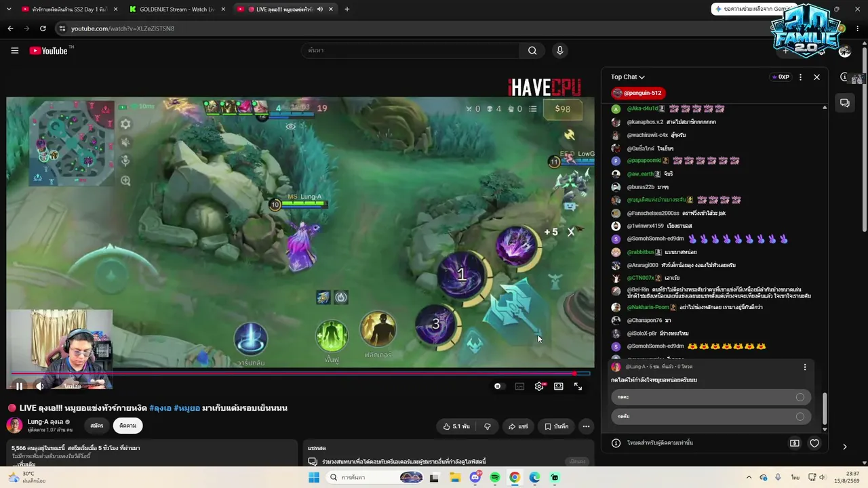Viewport: 868px width, 488px height.
Task: Dislike the live stream video
Action: (x=487, y=426)
